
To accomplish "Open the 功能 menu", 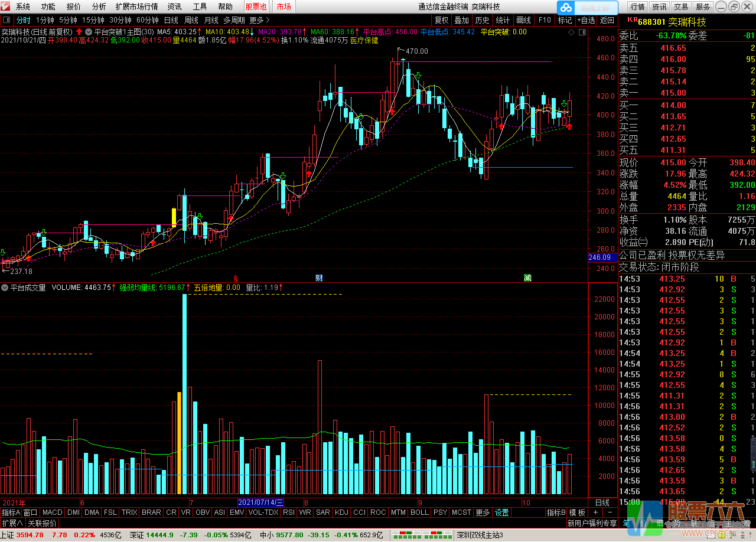I will tap(48, 6).
